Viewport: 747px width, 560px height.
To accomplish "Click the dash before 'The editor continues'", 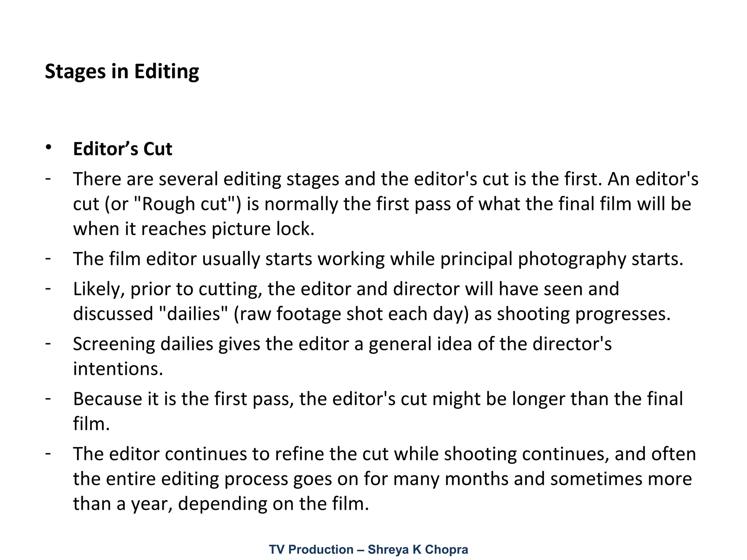I will click(48, 454).
